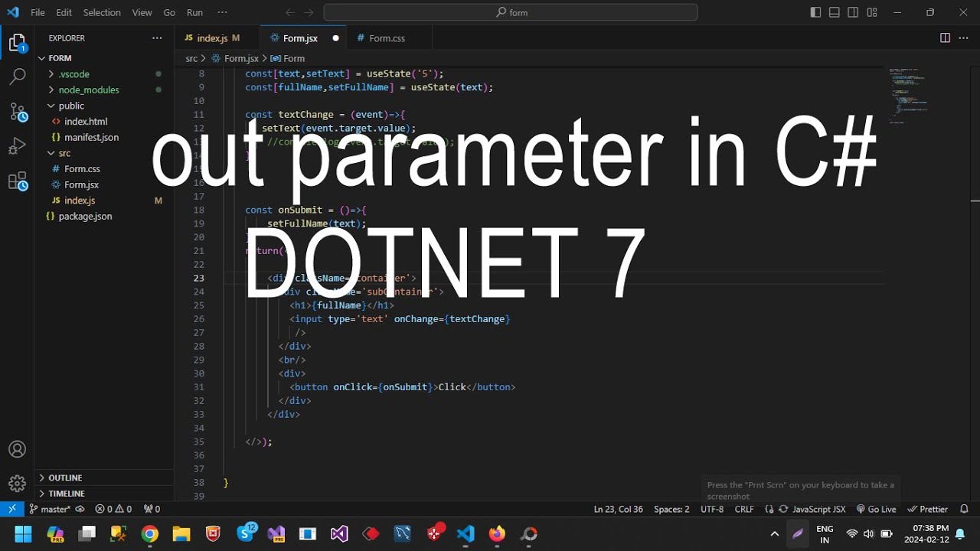980x551 pixels.
Task: Toggle the bottom panel layout icon
Action: pos(835,12)
